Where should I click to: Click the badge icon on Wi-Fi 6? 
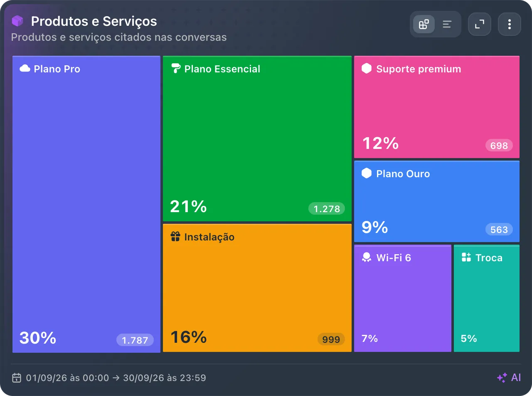point(367,257)
